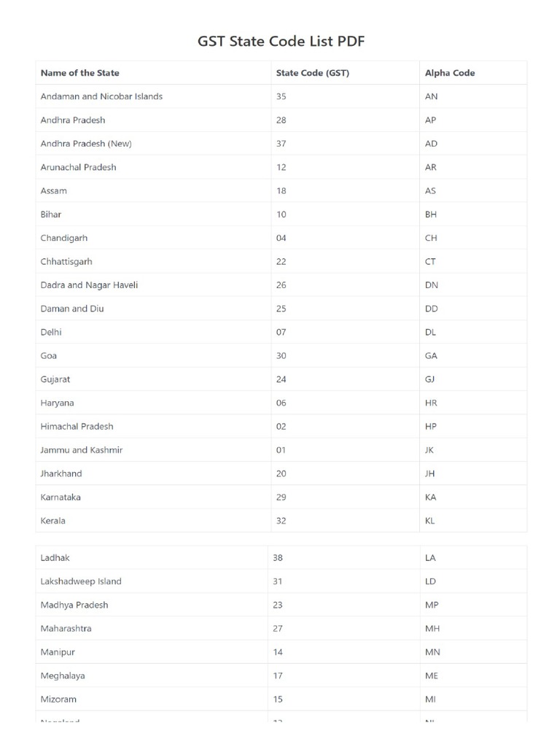Click the 'Himachal Pradesh' state name
The width and height of the screenshot is (560, 747).
click(x=77, y=426)
